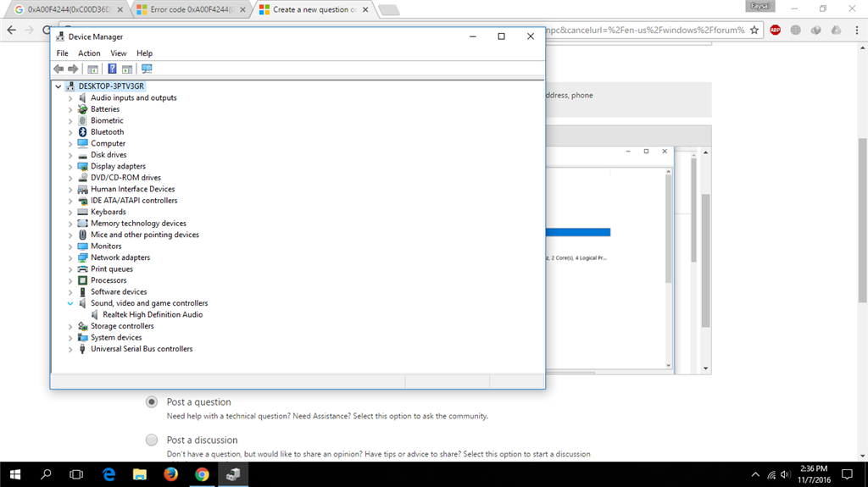Open Firefox from the taskbar
The width and height of the screenshot is (868, 487).
[170, 474]
